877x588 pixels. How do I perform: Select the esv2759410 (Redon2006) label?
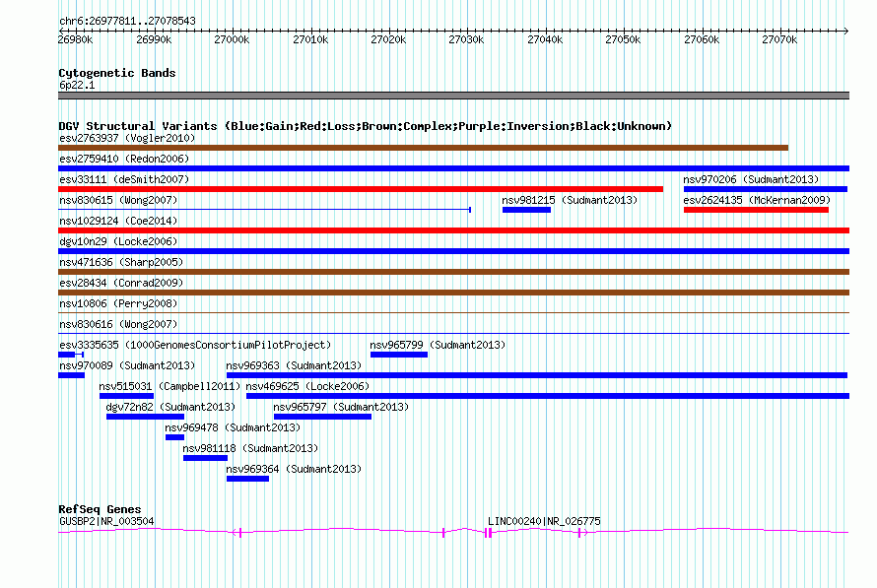[x=124, y=159]
